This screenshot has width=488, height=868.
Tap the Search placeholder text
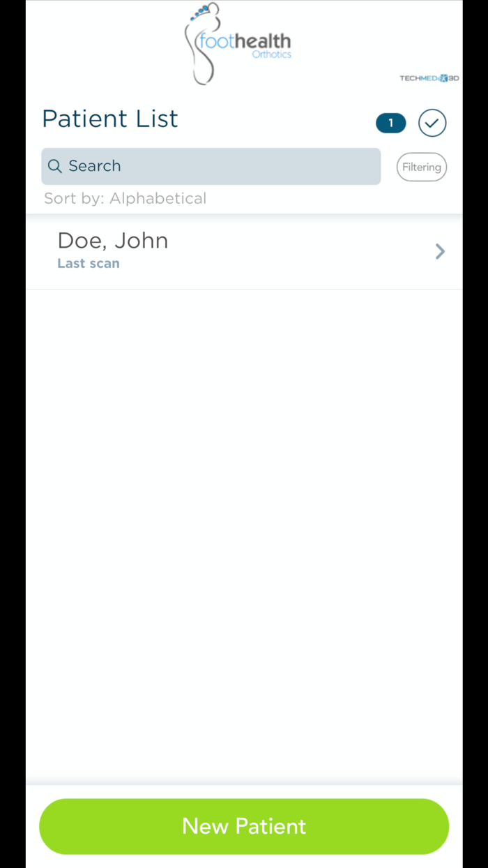point(95,166)
